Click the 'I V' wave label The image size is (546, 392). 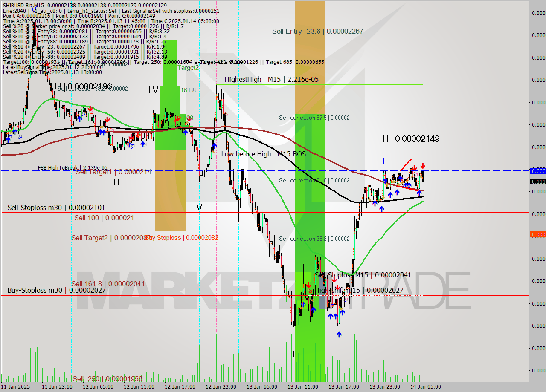point(153,89)
